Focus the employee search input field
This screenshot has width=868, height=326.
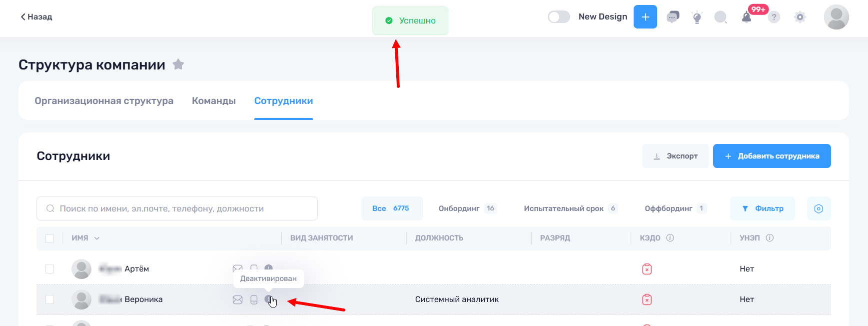[177, 208]
